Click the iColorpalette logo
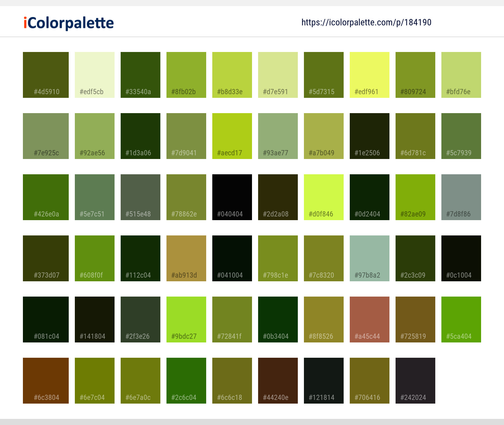The height and width of the screenshot is (425, 504). pyautogui.click(x=69, y=23)
